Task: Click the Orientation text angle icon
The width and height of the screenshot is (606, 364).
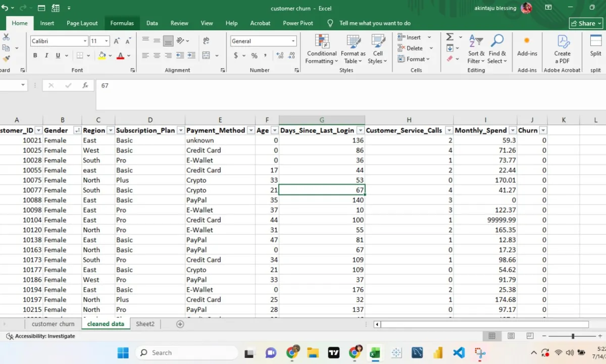Action: click(181, 41)
